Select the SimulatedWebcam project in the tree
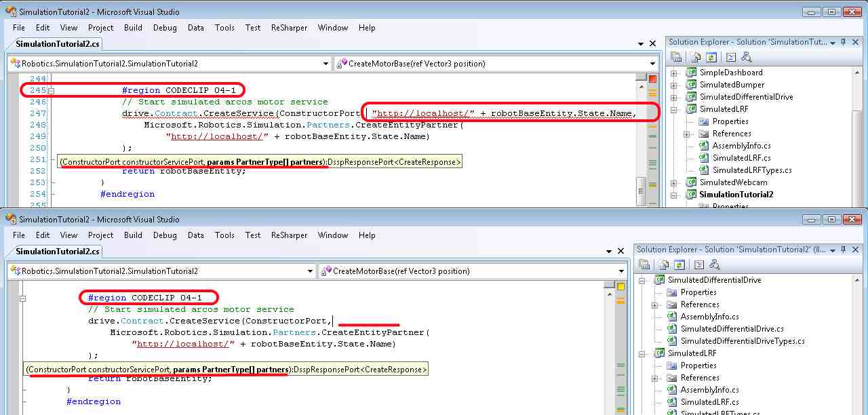 pyautogui.click(x=733, y=182)
